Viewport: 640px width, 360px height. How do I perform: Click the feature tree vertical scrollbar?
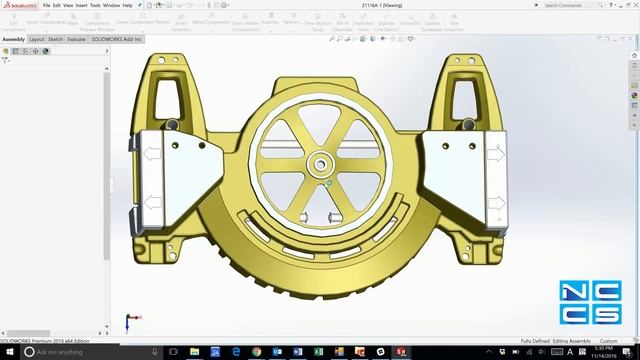pyautogui.click(x=107, y=166)
